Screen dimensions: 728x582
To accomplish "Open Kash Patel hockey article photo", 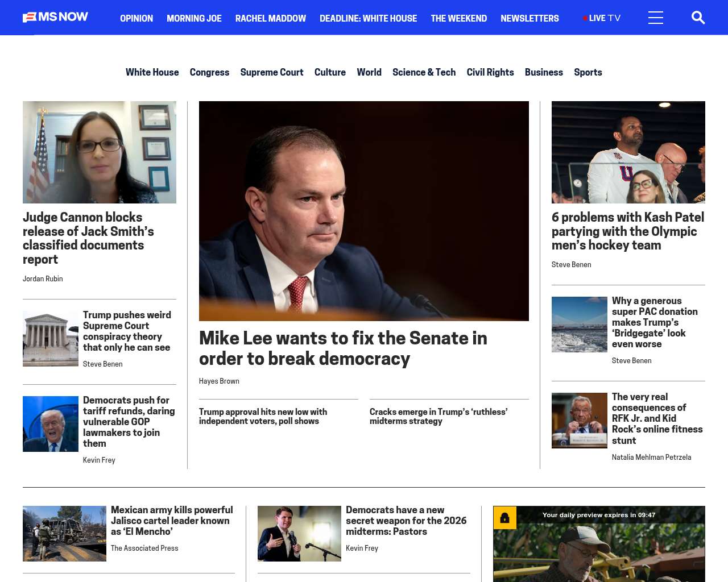I will click(x=628, y=152).
